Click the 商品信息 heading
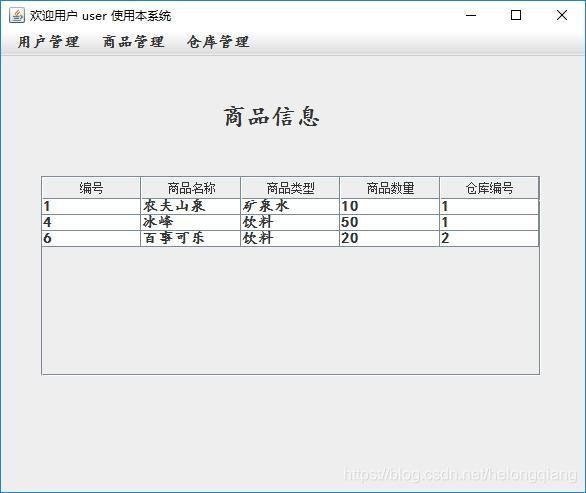 click(x=272, y=117)
